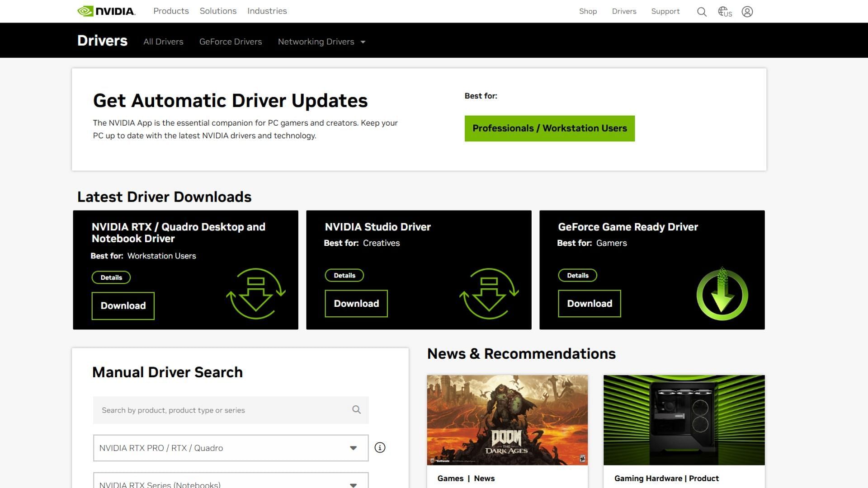This screenshot has height=488, width=868.
Task: Open the Solutions menu
Action: click(x=218, y=11)
